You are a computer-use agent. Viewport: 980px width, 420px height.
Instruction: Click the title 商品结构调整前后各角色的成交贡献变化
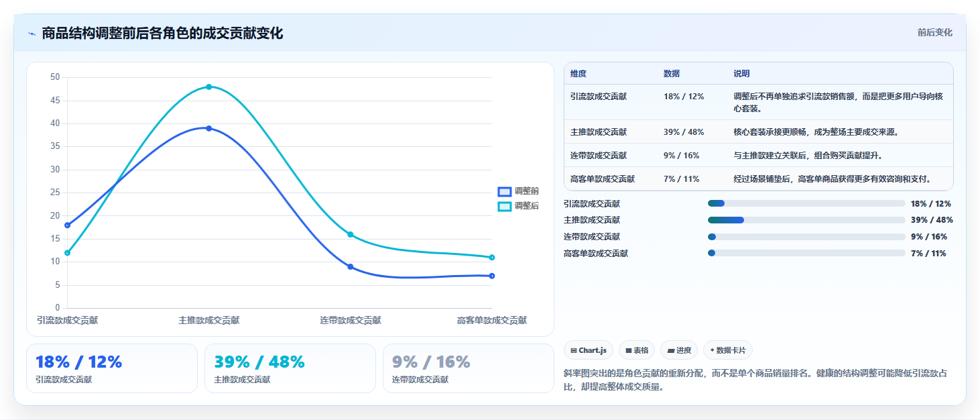[x=162, y=34]
